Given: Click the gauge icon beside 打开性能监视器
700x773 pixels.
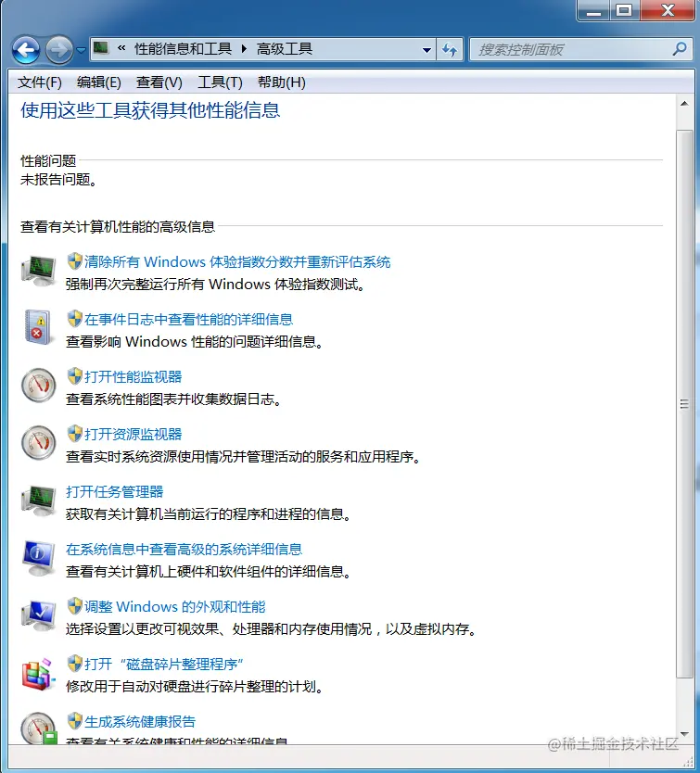Looking at the screenshot, I should pyautogui.click(x=39, y=385).
